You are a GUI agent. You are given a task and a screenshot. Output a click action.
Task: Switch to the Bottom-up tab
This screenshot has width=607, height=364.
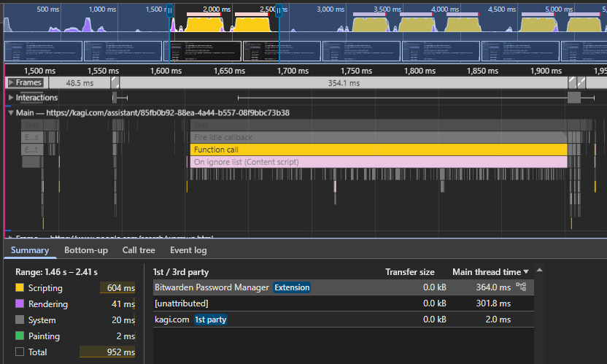(x=86, y=250)
